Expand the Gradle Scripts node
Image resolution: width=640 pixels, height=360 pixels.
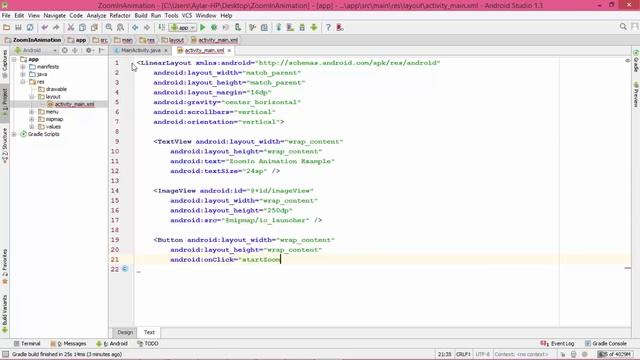14,134
